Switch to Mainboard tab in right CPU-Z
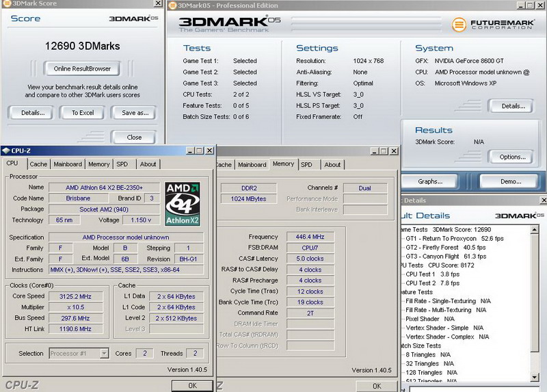The width and height of the screenshot is (547, 392). 252,165
